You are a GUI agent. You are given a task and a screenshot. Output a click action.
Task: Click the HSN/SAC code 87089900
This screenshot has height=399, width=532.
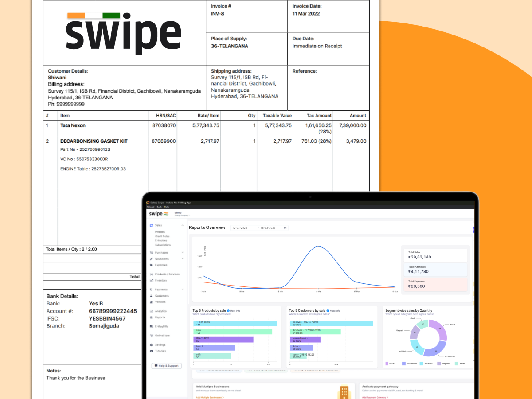pyautogui.click(x=164, y=141)
